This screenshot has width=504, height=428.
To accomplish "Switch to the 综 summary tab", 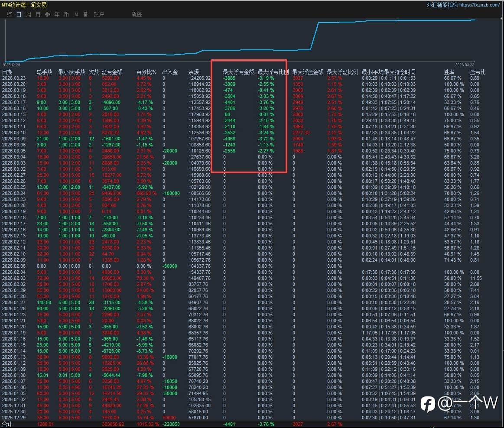I will coord(10,14).
